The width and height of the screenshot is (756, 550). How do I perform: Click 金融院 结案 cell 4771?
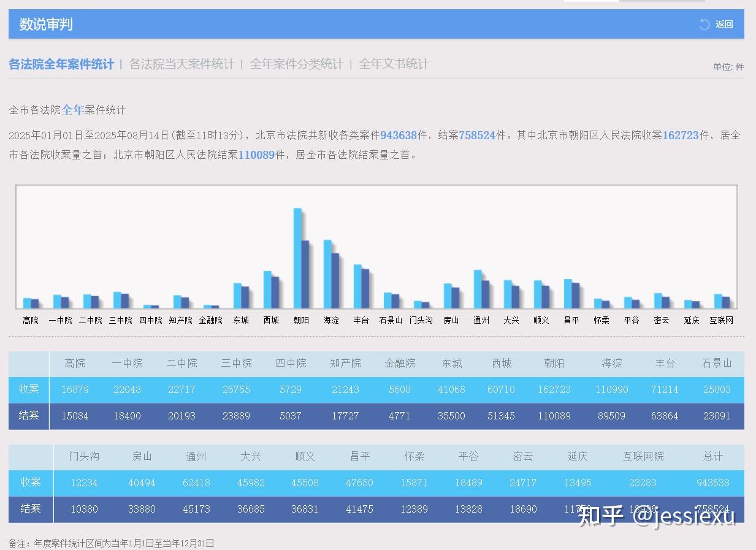(400, 416)
